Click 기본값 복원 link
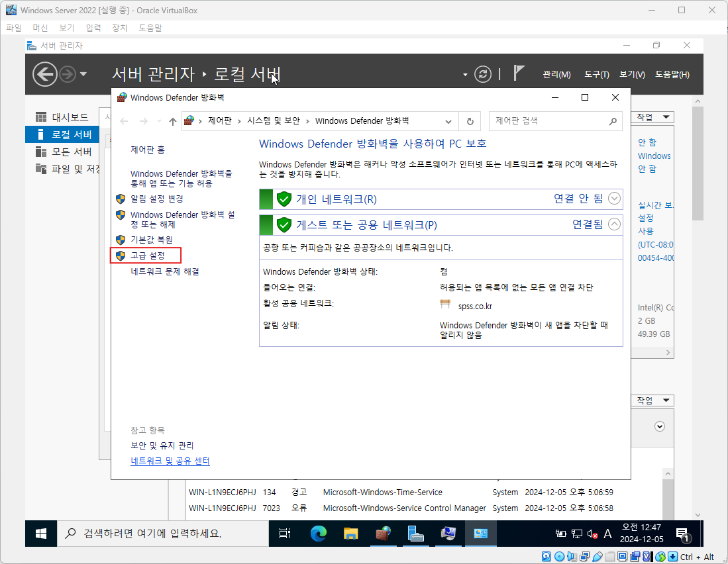 [x=151, y=240]
